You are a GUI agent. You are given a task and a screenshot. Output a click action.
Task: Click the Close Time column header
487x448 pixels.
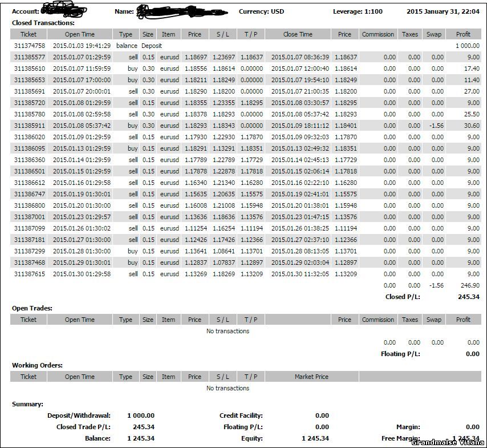[x=298, y=34]
